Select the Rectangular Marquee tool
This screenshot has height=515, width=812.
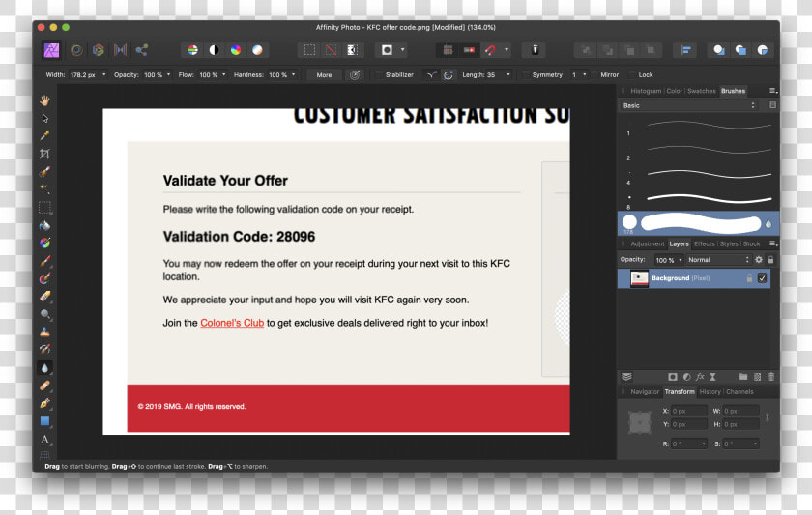pos(45,208)
